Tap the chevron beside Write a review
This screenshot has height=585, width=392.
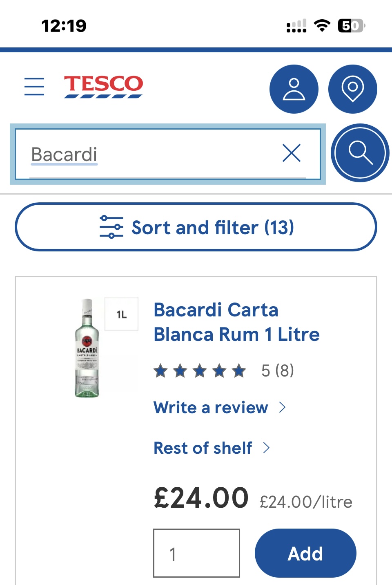click(282, 407)
